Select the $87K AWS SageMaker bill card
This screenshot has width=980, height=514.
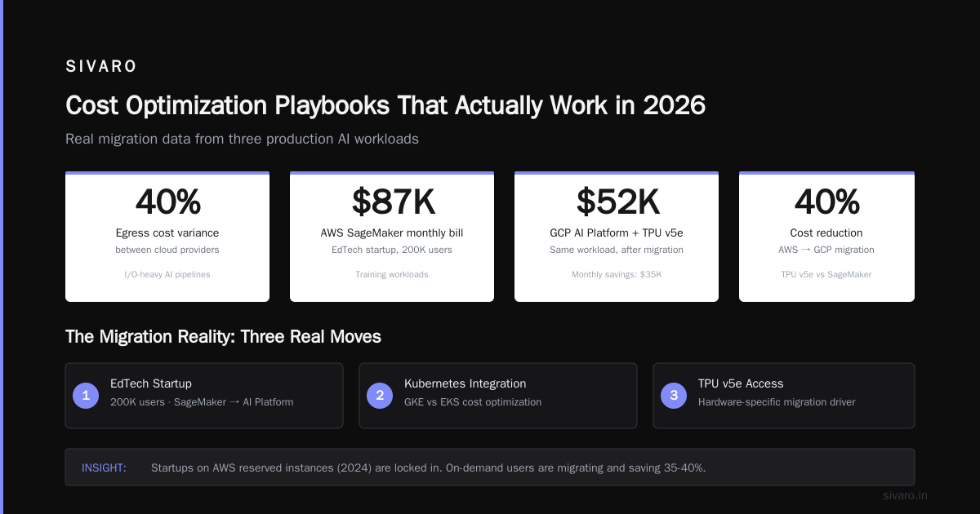(x=392, y=237)
